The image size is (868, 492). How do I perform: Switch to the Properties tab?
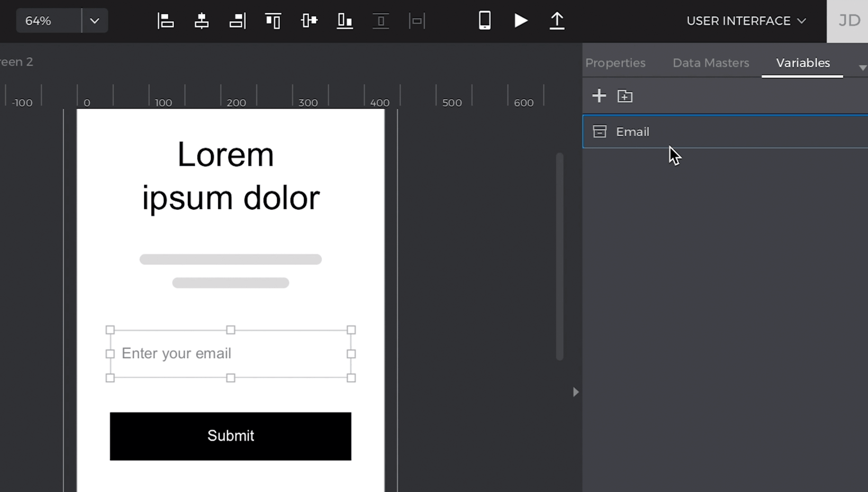[616, 62]
